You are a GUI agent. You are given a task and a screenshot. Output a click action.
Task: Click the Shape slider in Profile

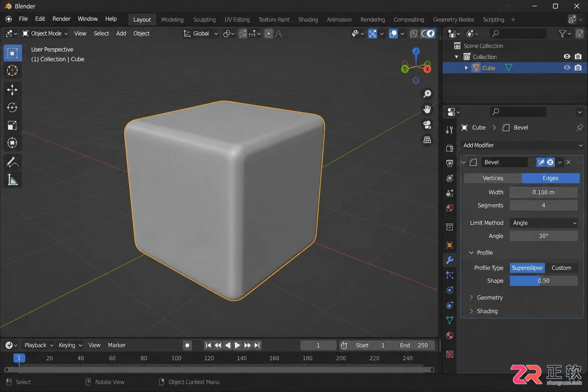544,281
